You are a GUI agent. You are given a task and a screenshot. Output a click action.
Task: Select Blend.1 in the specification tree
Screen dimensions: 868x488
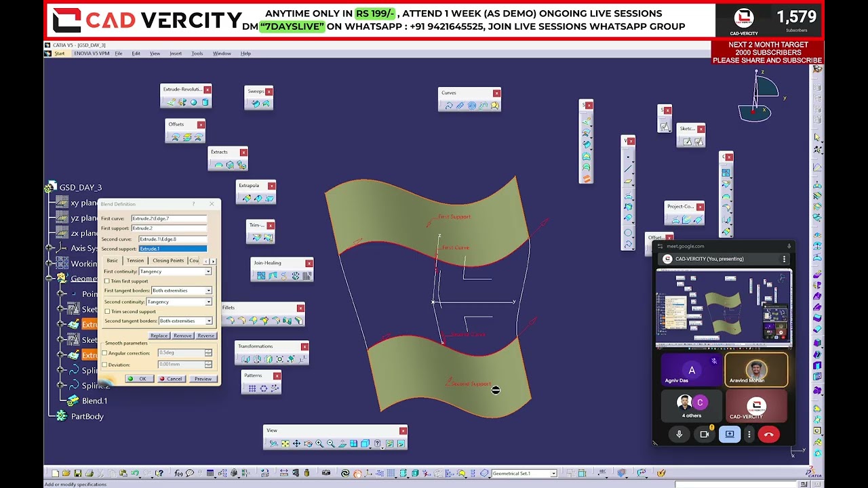94,401
